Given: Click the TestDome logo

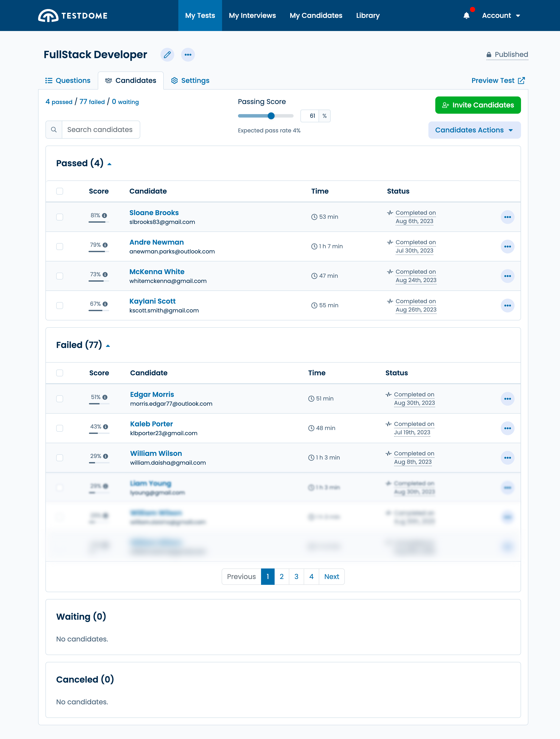Looking at the screenshot, I should click(73, 16).
